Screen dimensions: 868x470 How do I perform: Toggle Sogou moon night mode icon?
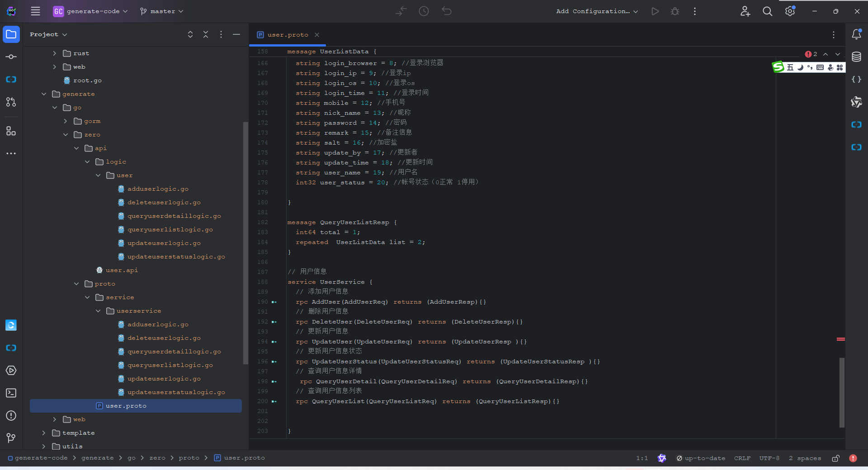(x=800, y=67)
